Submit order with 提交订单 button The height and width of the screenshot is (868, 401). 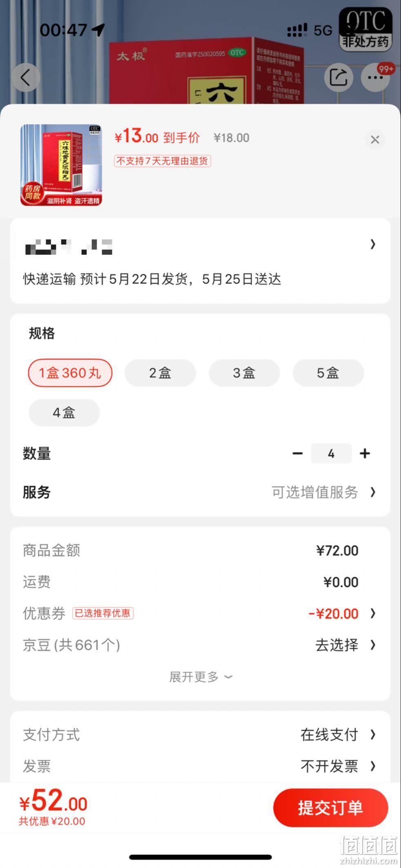click(330, 808)
